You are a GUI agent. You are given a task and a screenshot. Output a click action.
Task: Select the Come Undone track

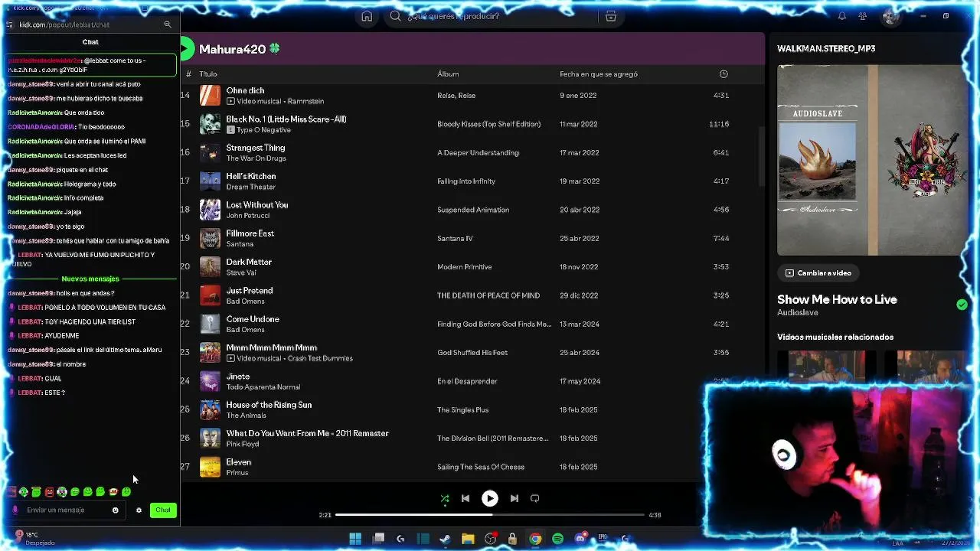pyautogui.click(x=253, y=319)
